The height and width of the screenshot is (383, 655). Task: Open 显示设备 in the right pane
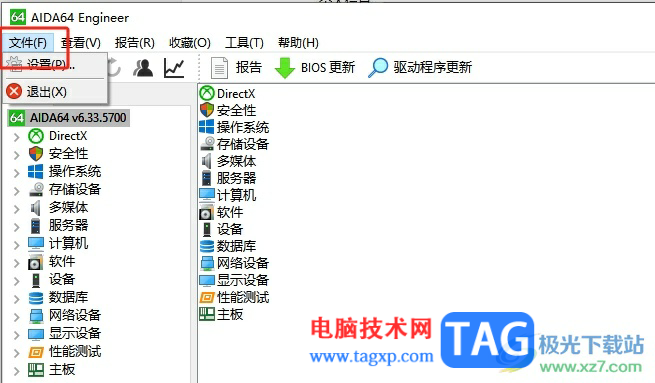point(234,280)
